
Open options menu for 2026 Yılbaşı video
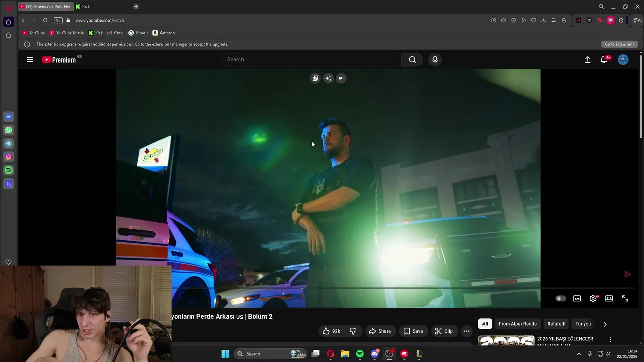click(x=610, y=340)
